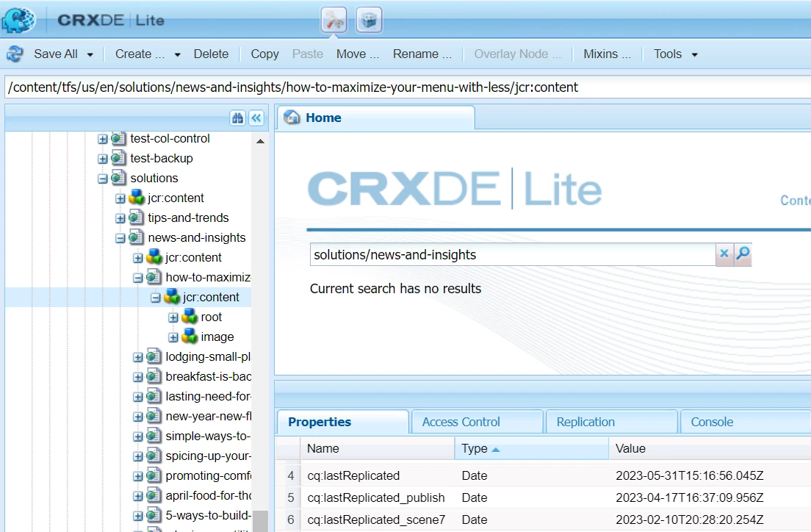The image size is (811, 532).
Task: Select the cq:lastReplicated_publish property name
Action: (x=376, y=497)
